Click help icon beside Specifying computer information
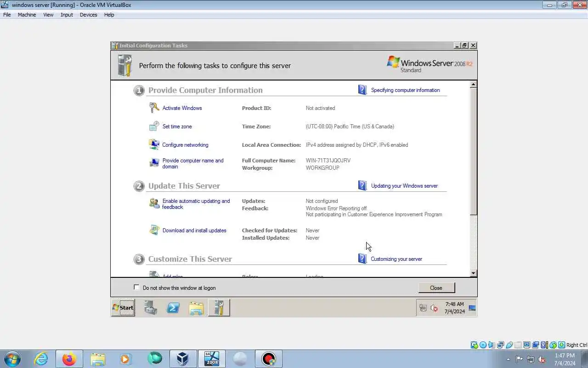 362,90
